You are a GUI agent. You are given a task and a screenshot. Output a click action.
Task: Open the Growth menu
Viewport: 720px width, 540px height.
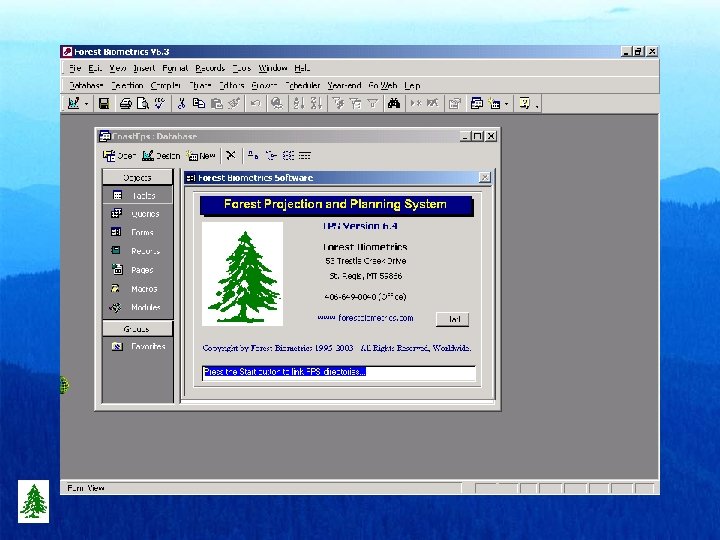pyautogui.click(x=264, y=86)
